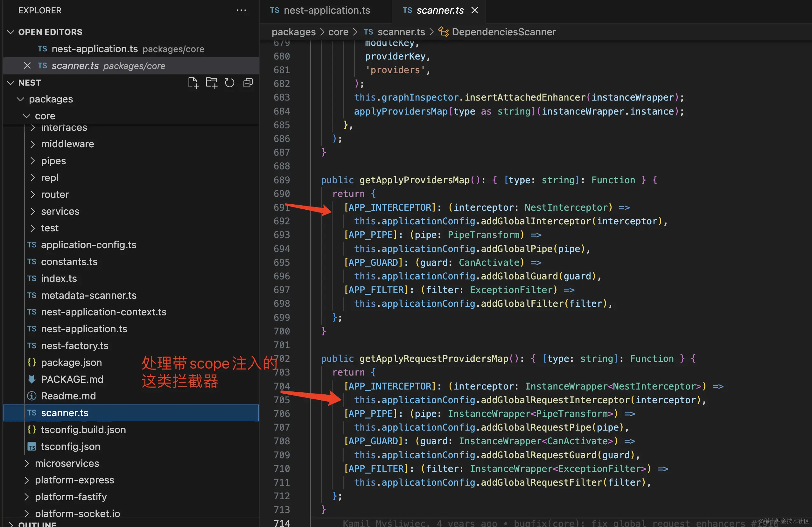This screenshot has width=812, height=527.
Task: Collapse all folders in the explorer
Action: coord(248,83)
